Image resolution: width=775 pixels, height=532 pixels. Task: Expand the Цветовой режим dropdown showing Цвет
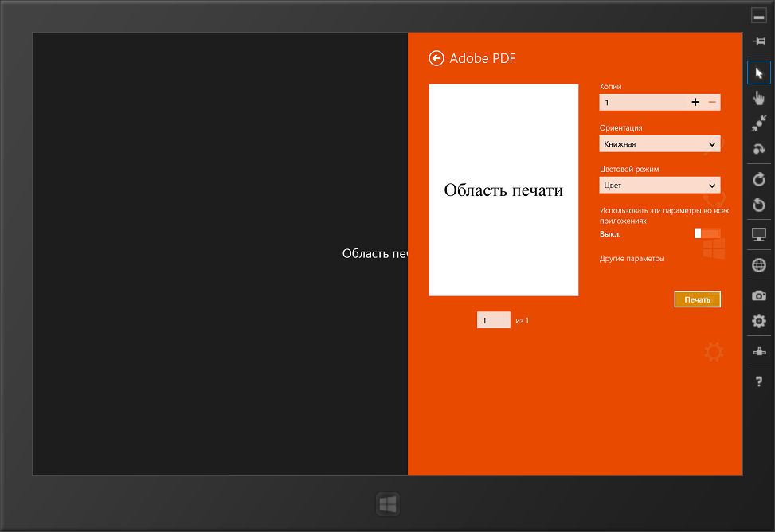660,186
